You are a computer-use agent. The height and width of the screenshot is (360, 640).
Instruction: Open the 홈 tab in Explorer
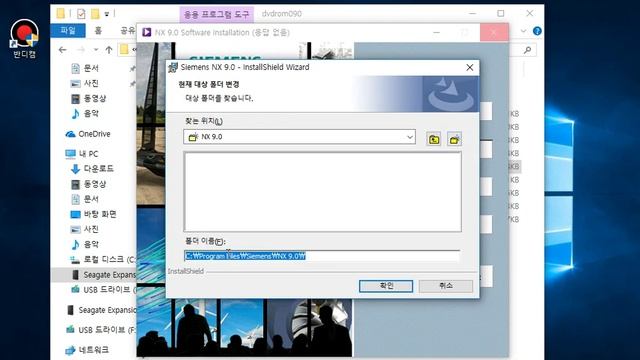coord(98,31)
